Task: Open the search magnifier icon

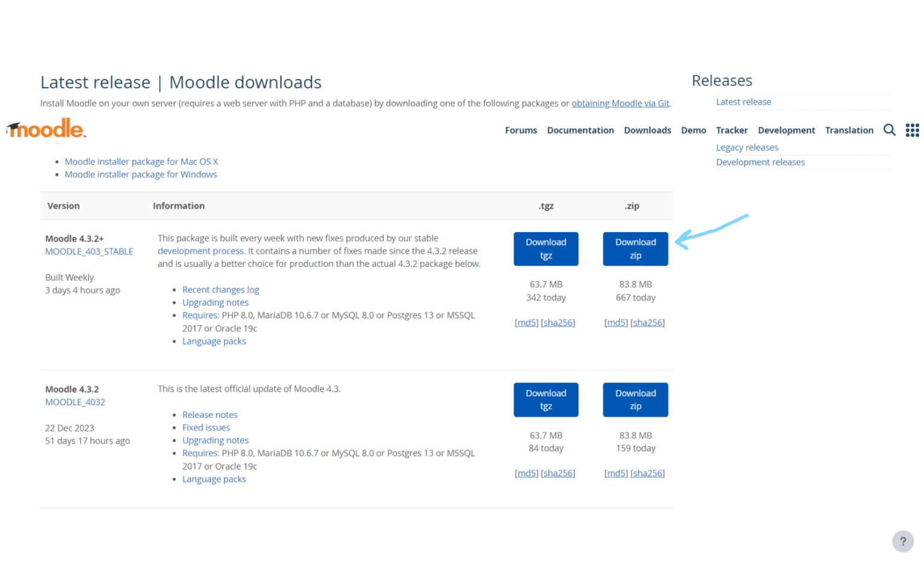Action: pos(889,130)
